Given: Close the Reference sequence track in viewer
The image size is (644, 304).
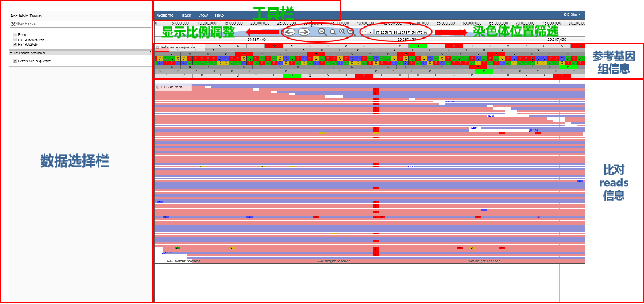Looking at the screenshot, I should [x=158, y=47].
